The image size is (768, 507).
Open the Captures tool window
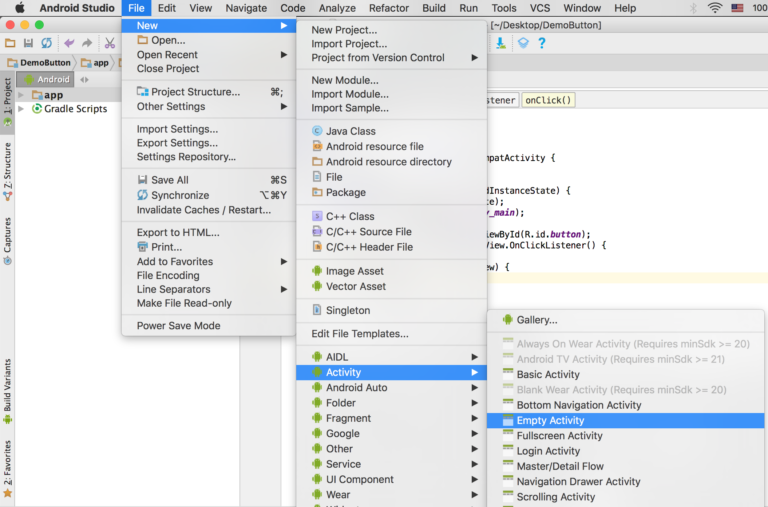pyautogui.click(x=7, y=241)
